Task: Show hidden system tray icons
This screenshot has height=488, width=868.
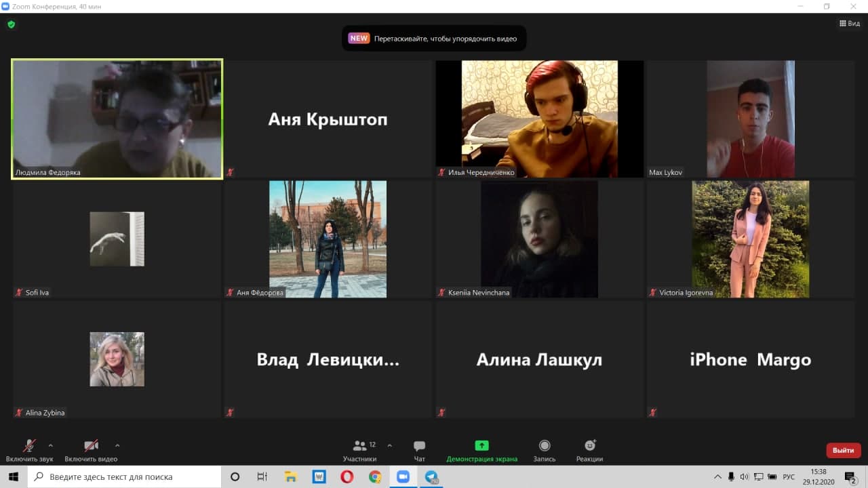Action: pyautogui.click(x=717, y=476)
